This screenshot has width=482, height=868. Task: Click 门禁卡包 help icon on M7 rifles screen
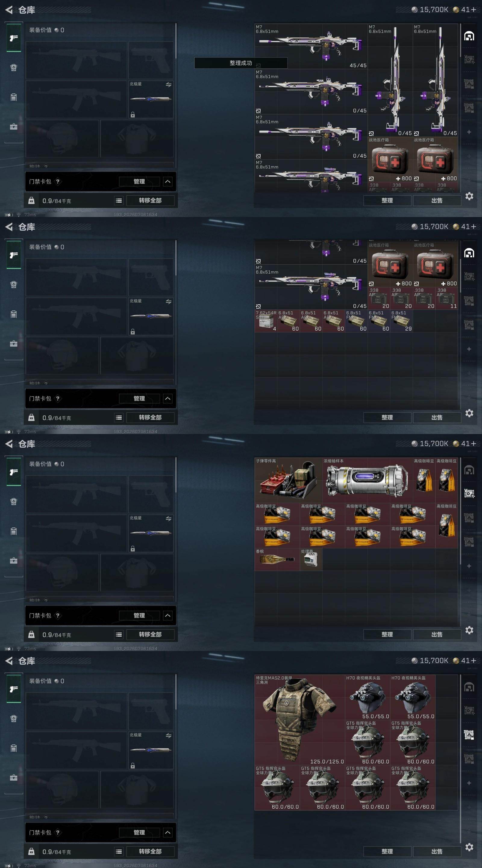click(58, 181)
